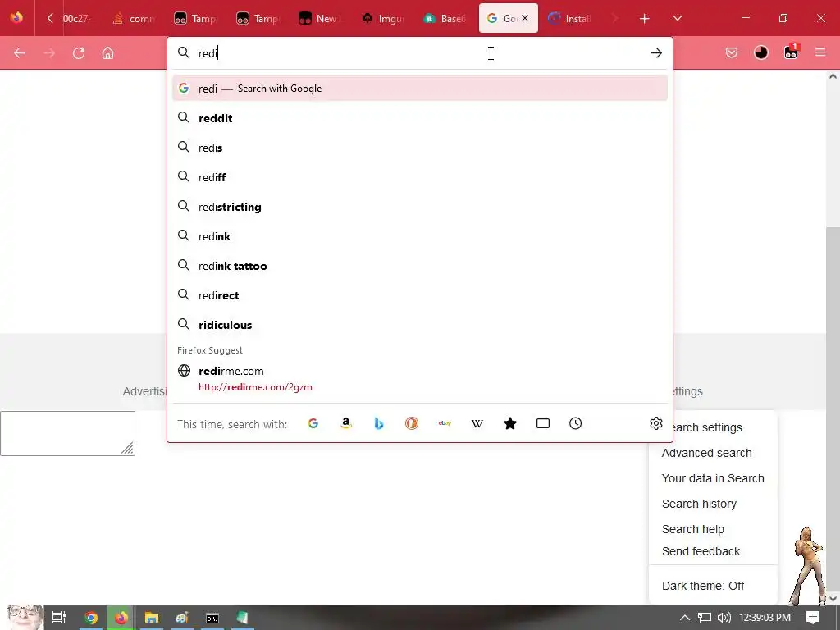The image size is (840, 630).
Task: Open Tampermonkey extension toolbar icon
Action: coord(791,52)
